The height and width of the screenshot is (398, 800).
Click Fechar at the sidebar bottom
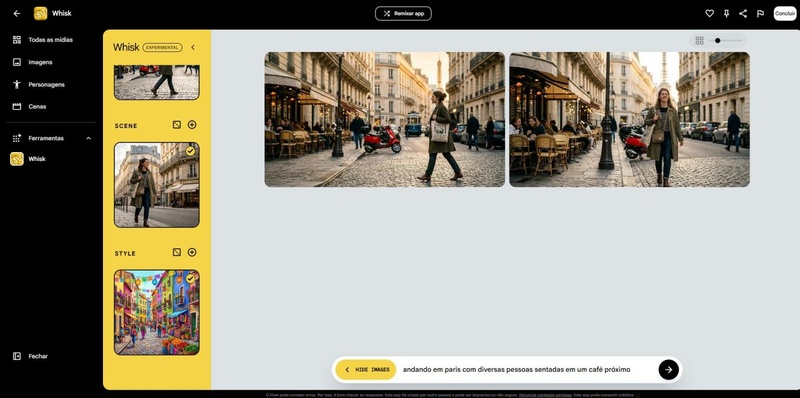click(x=38, y=356)
